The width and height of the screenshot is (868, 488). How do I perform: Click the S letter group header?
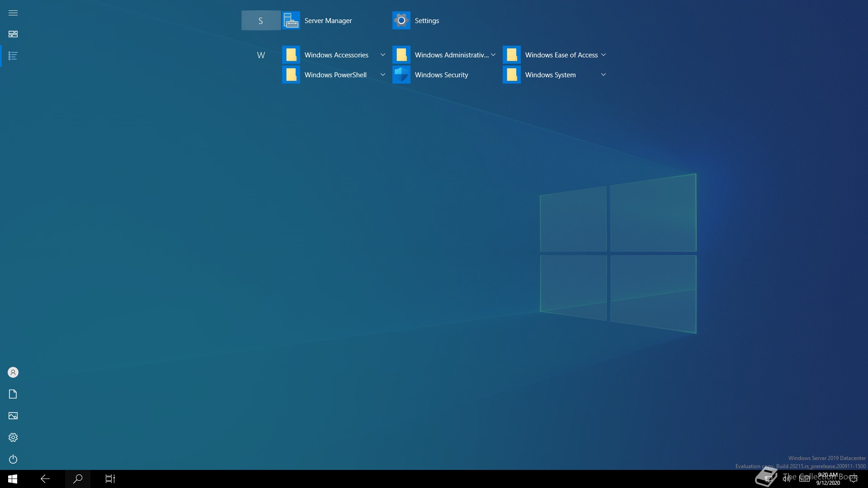pos(261,21)
